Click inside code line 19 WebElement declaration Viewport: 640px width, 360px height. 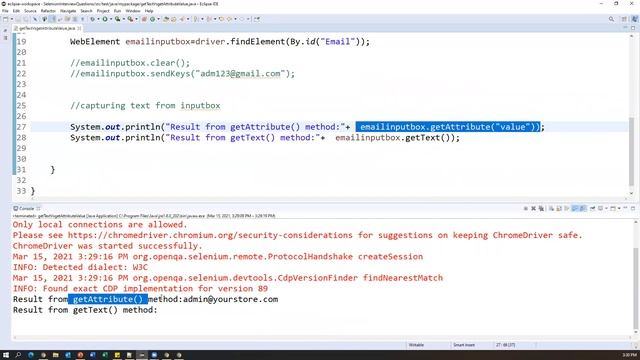click(x=220, y=42)
